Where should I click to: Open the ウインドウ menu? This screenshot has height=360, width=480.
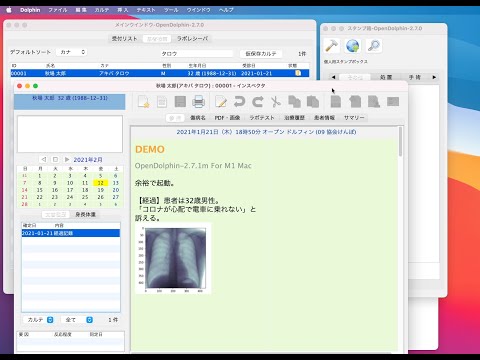point(198,10)
